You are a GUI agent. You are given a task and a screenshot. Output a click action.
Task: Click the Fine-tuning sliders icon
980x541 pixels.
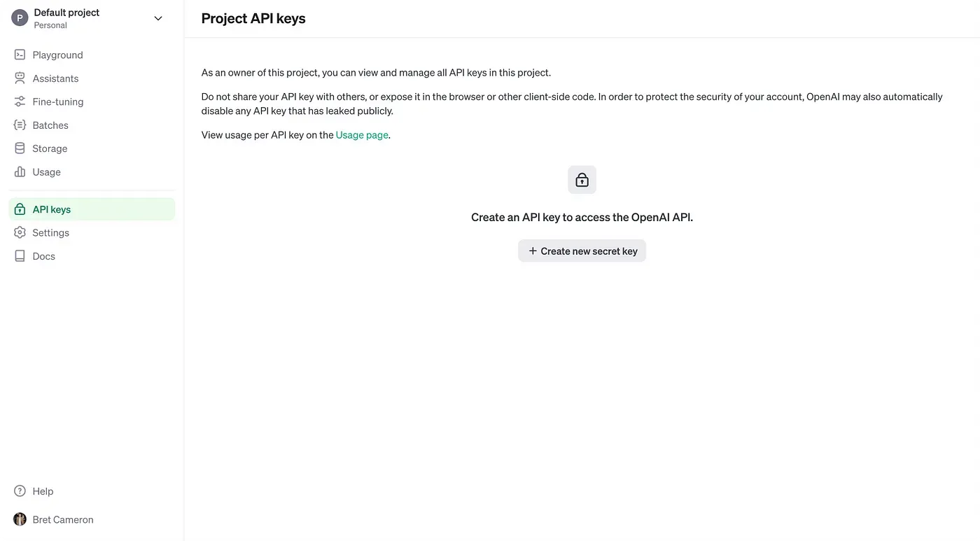(x=20, y=101)
